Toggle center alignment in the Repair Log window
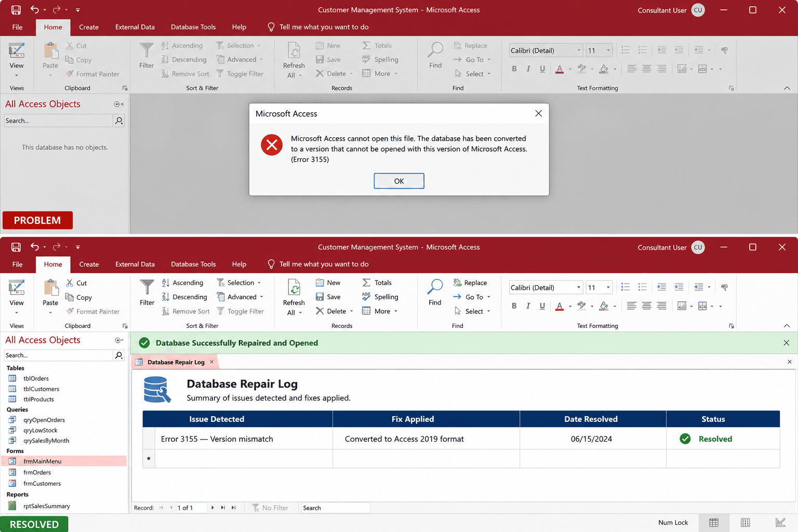This screenshot has width=798, height=532. [647, 306]
